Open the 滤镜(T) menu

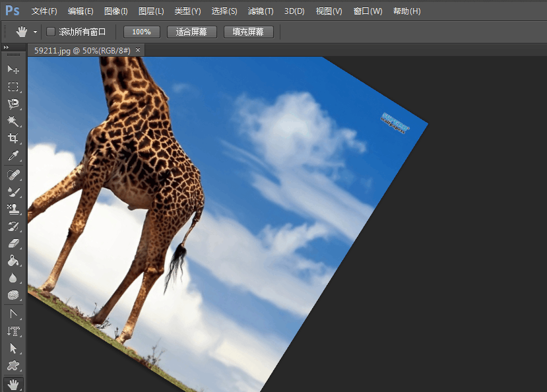click(x=261, y=11)
